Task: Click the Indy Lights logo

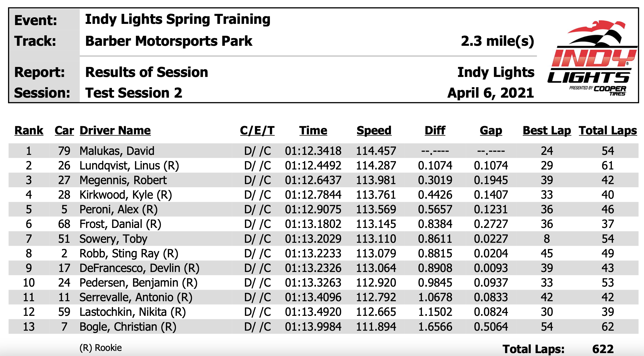Action: pyautogui.click(x=592, y=58)
